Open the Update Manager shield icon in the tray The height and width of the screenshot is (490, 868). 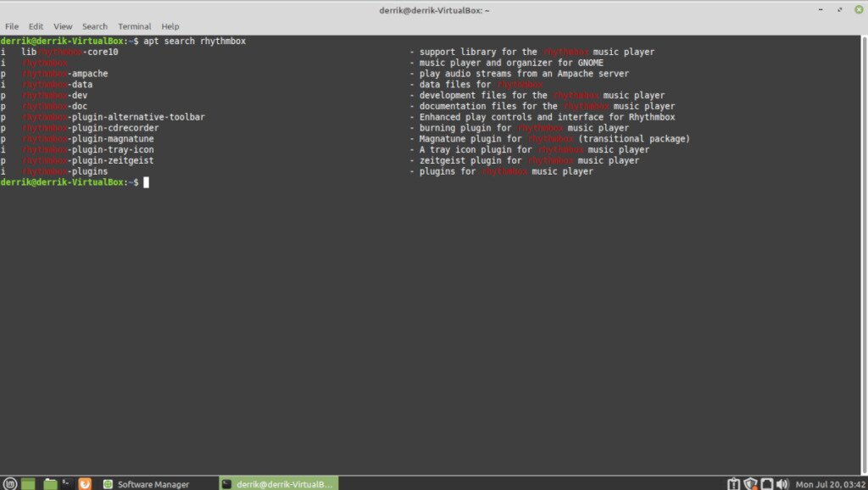tap(749, 483)
